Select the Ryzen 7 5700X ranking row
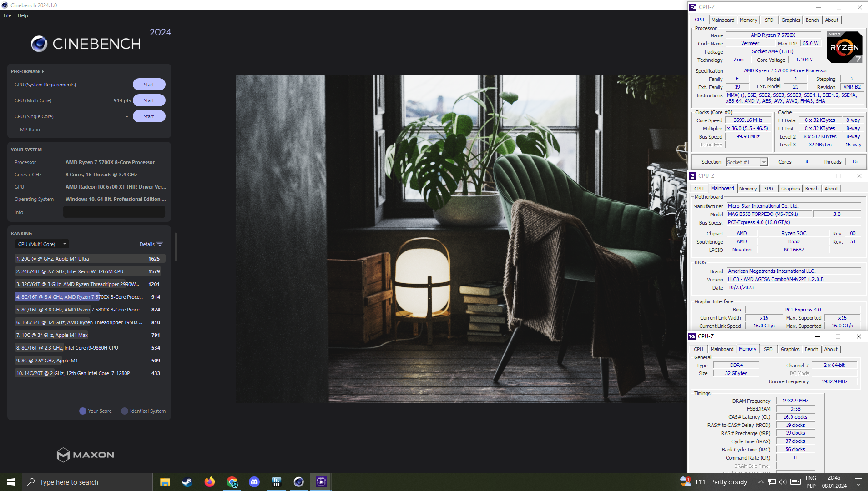This screenshot has height=491, width=868. [89, 297]
